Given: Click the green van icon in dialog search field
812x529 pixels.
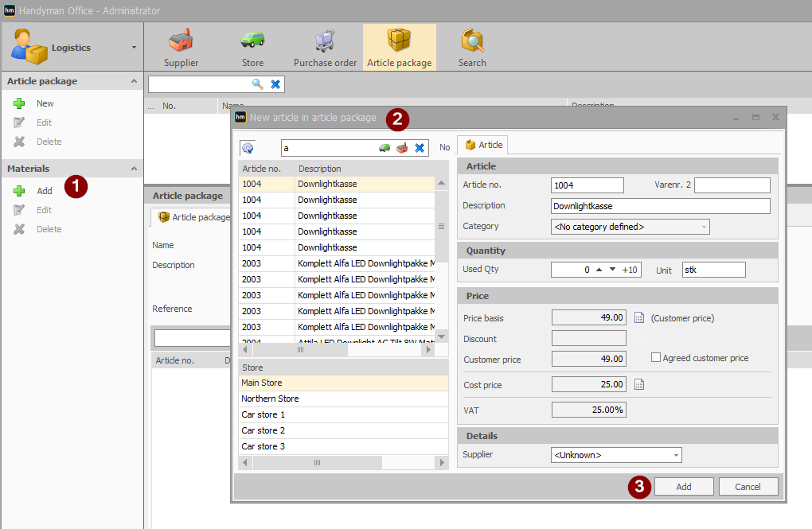Looking at the screenshot, I should pyautogui.click(x=385, y=148).
